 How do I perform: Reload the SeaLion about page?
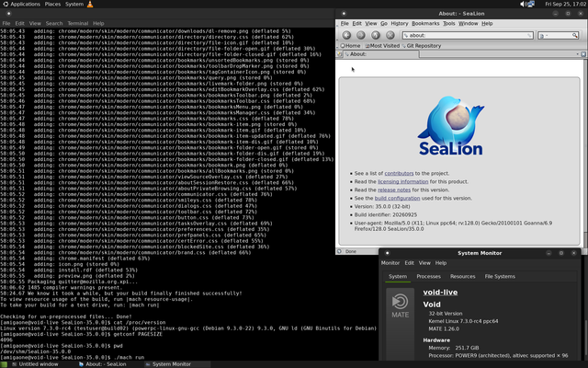pos(376,35)
